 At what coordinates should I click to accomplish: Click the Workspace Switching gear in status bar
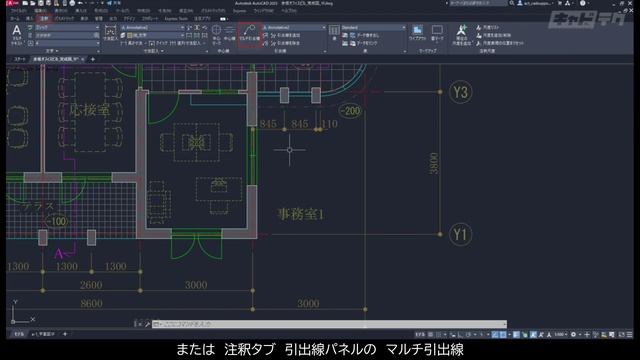573,334
